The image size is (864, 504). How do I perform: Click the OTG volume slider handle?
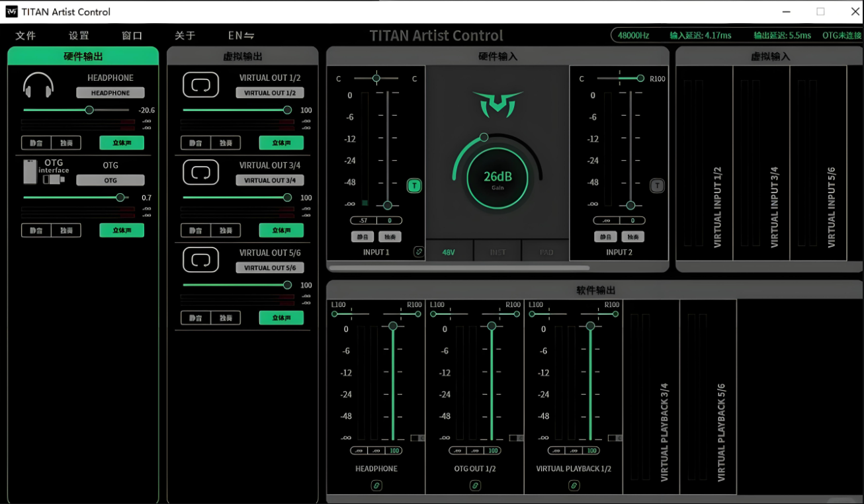pyautogui.click(x=120, y=198)
